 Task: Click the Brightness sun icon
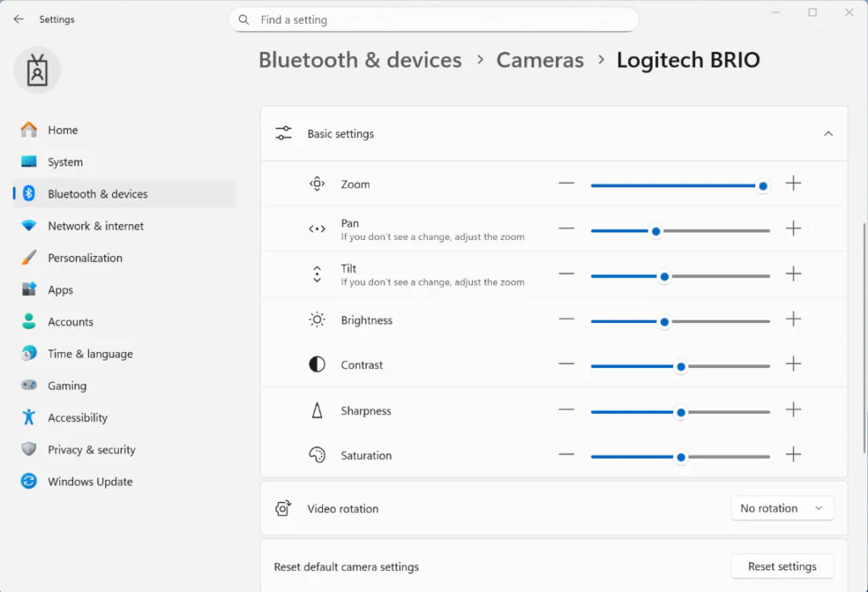click(x=317, y=320)
